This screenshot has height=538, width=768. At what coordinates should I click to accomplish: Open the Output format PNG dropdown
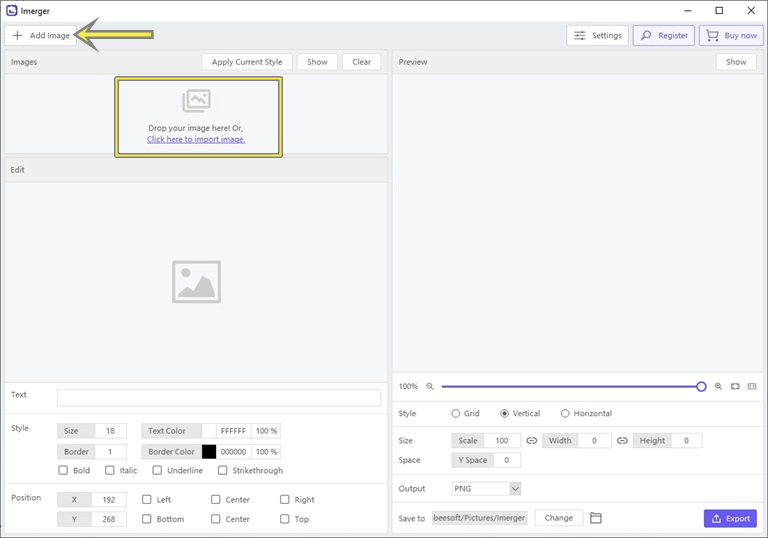[x=486, y=489]
